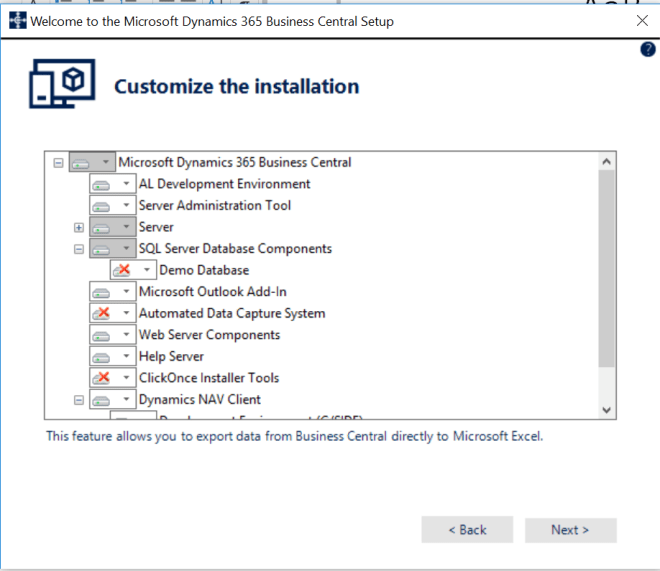
Task: Open install option dropdown for Server row
Action: pyautogui.click(x=126, y=226)
